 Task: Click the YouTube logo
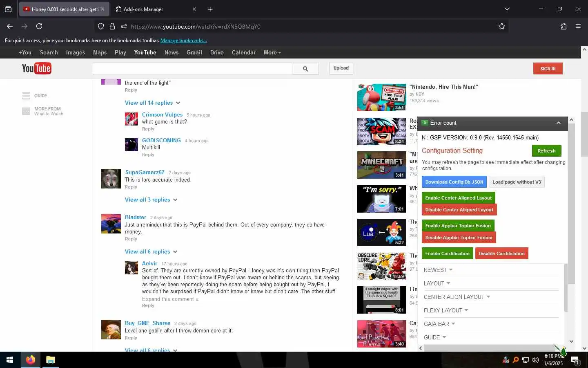[36, 68]
